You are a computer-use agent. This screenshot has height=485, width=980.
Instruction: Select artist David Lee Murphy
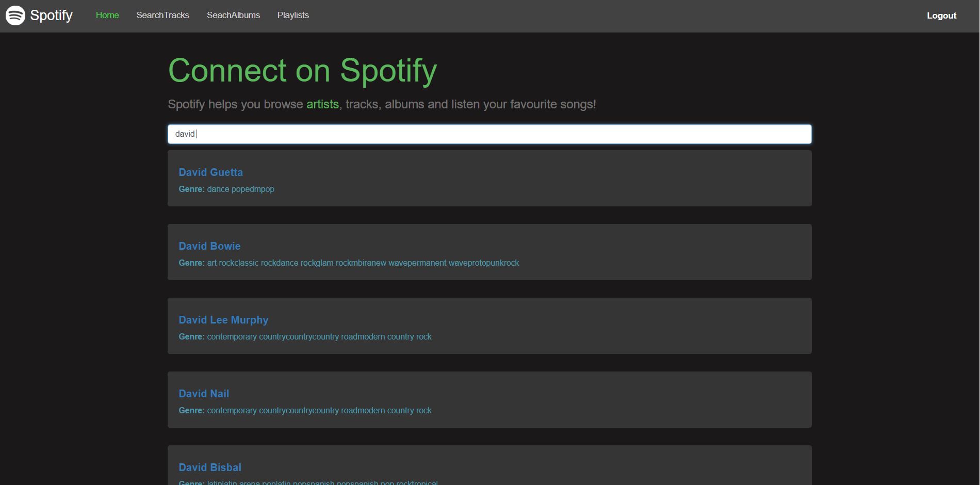pyautogui.click(x=223, y=320)
